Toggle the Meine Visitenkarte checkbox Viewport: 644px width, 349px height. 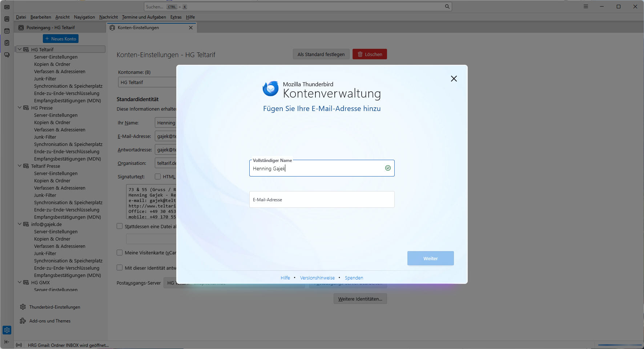point(120,253)
